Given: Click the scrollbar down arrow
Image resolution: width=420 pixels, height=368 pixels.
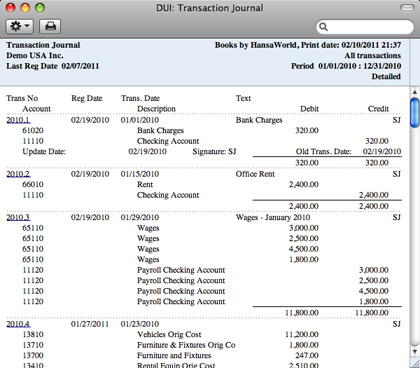Looking at the screenshot, I should 415,352.
